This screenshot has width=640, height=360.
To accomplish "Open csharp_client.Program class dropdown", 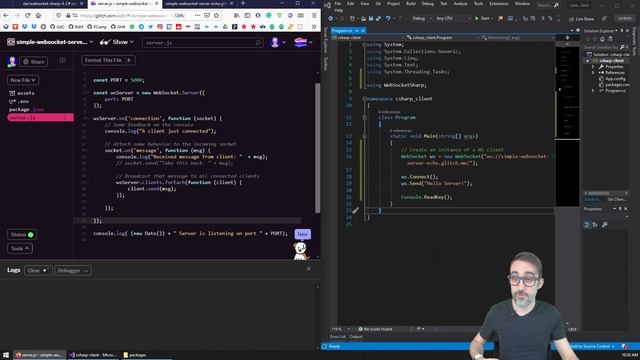I will [443, 38].
